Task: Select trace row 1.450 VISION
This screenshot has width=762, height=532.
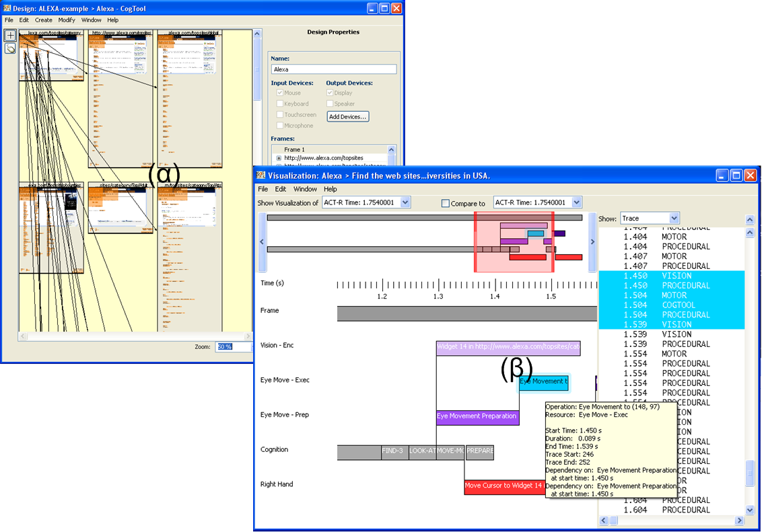Action: tap(672, 276)
